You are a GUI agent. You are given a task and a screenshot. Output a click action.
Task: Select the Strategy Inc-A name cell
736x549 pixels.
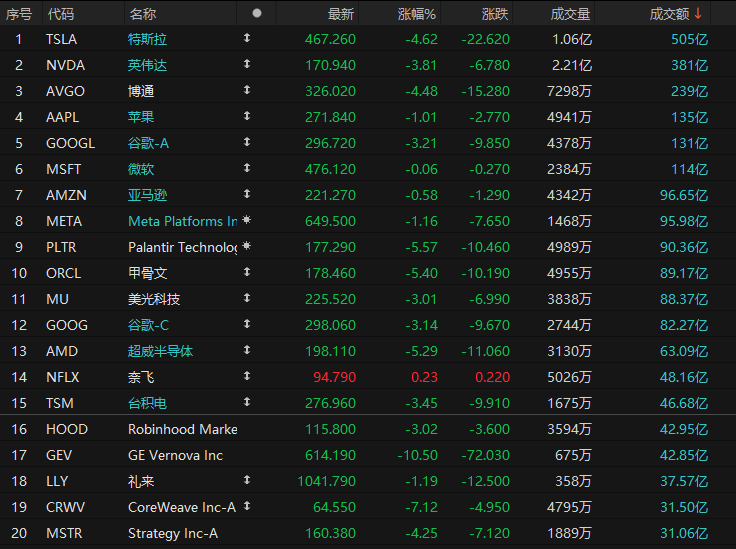pos(173,534)
